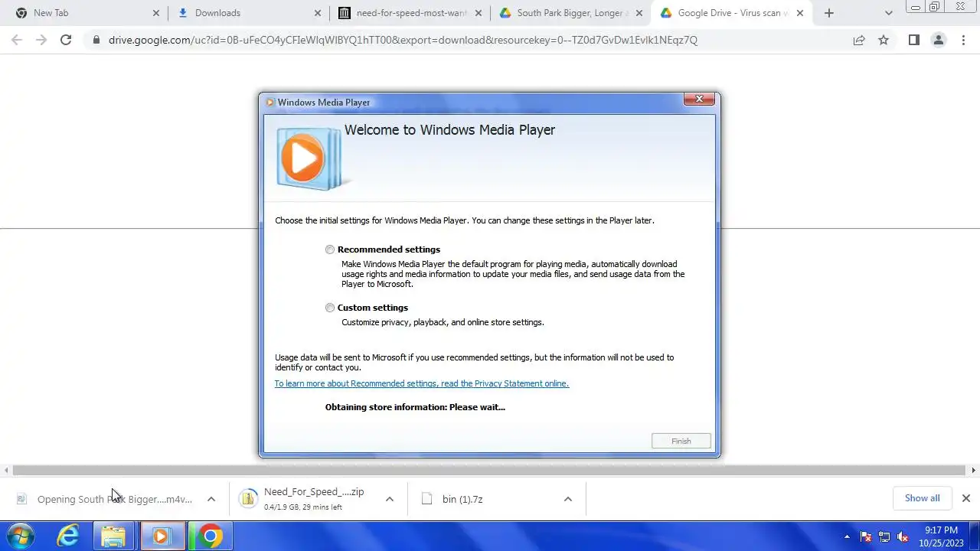Screen dimensions: 980x551
Task: Switch to the South Park Bigger, Longer tab
Action: click(x=570, y=13)
